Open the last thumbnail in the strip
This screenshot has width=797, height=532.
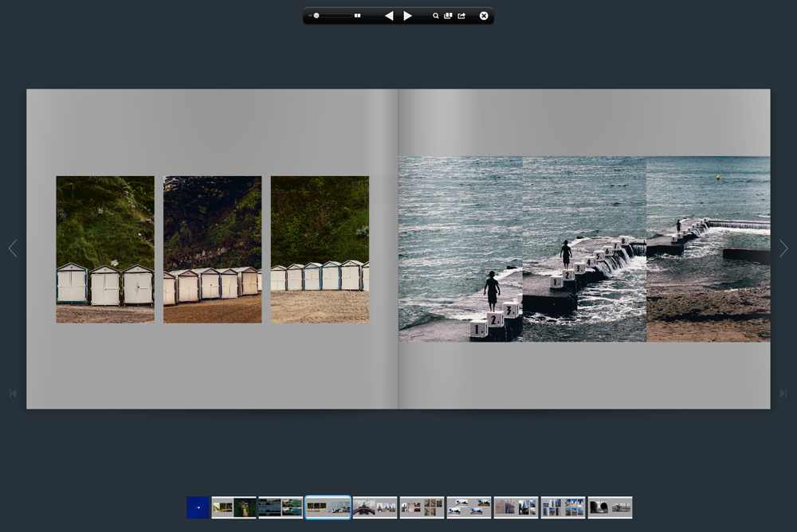coord(610,507)
